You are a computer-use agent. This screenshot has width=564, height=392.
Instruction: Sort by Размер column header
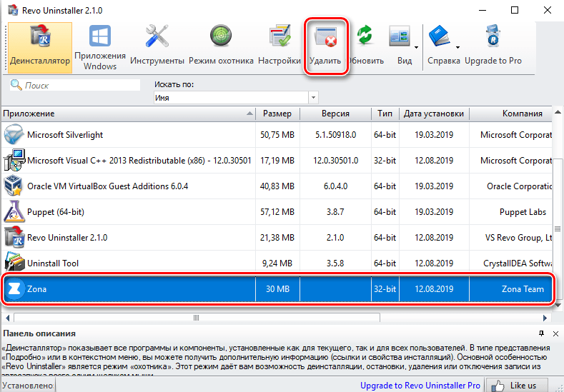point(277,114)
